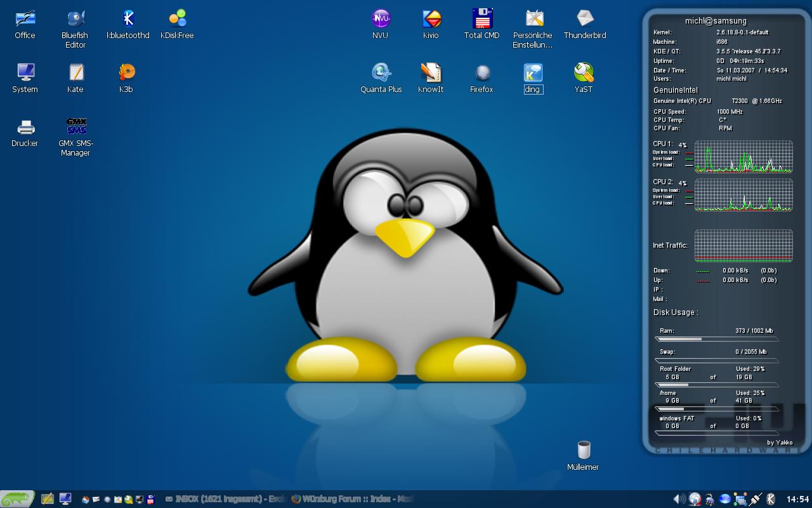
Task: Open the display switcher tray icon
Action: (x=740, y=499)
